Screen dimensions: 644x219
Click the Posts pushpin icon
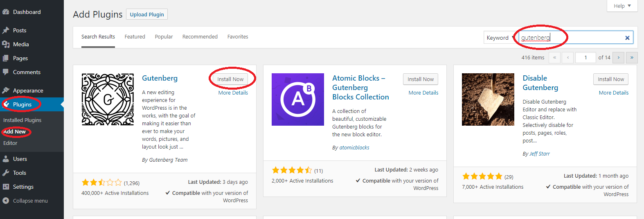(x=6, y=30)
